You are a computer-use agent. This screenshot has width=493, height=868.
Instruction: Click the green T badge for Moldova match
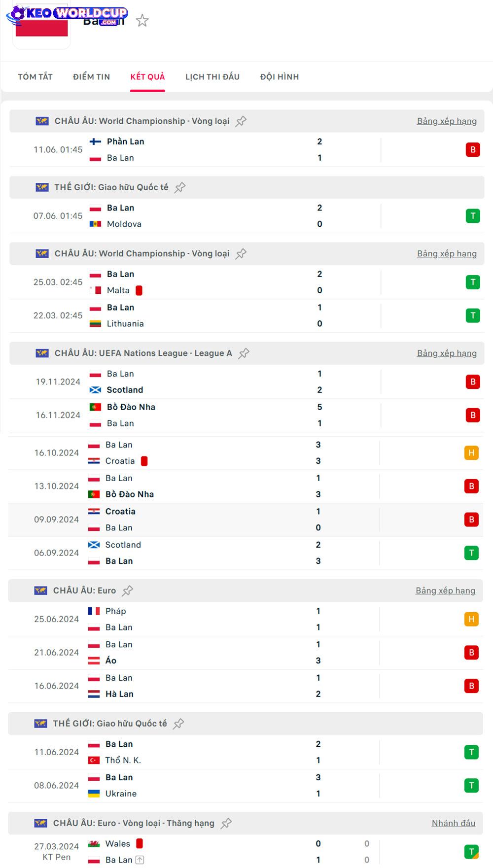473,216
